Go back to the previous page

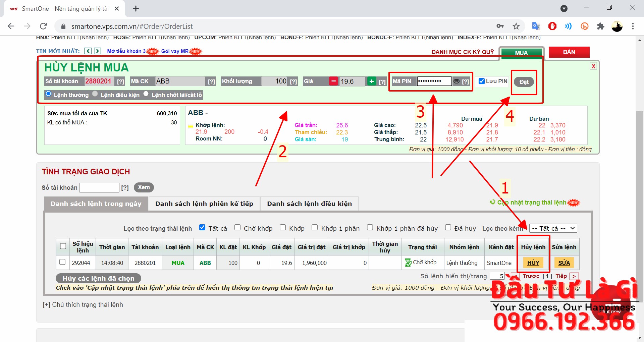tap(11, 26)
